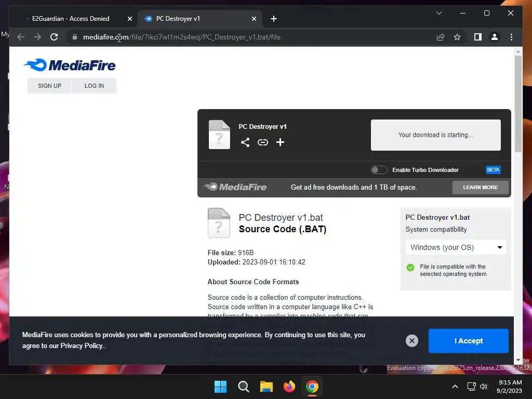532x399 pixels.
Task: Click the grey MediaFire logo in the promo bar
Action: [x=235, y=187]
